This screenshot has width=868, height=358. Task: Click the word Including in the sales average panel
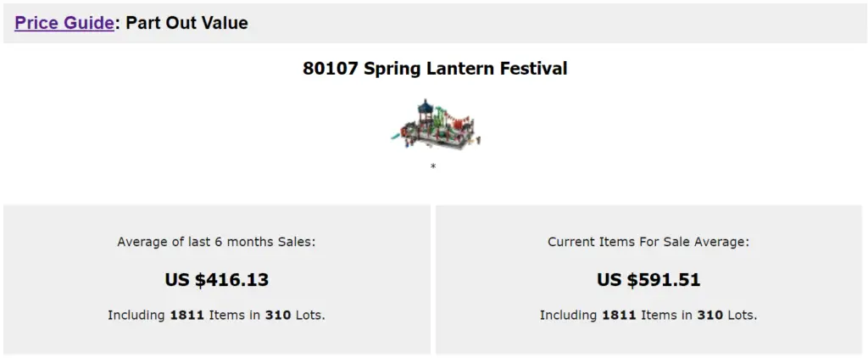[x=136, y=316]
